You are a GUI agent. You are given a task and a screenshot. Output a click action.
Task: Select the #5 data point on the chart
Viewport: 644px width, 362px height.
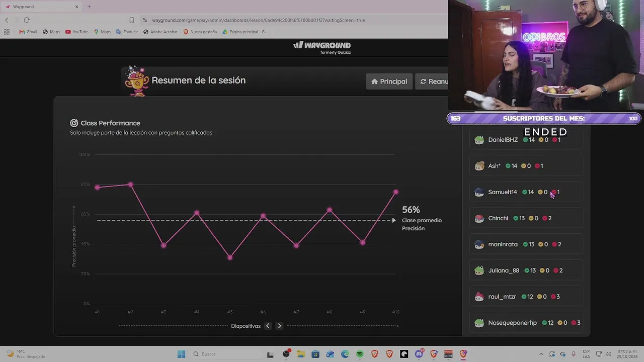tap(230, 257)
